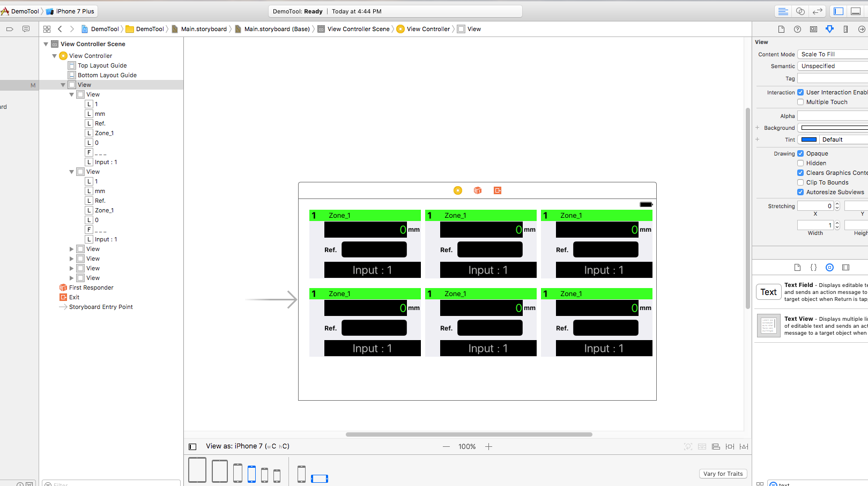
Task: Show the Code Snippet library
Action: coord(813,267)
